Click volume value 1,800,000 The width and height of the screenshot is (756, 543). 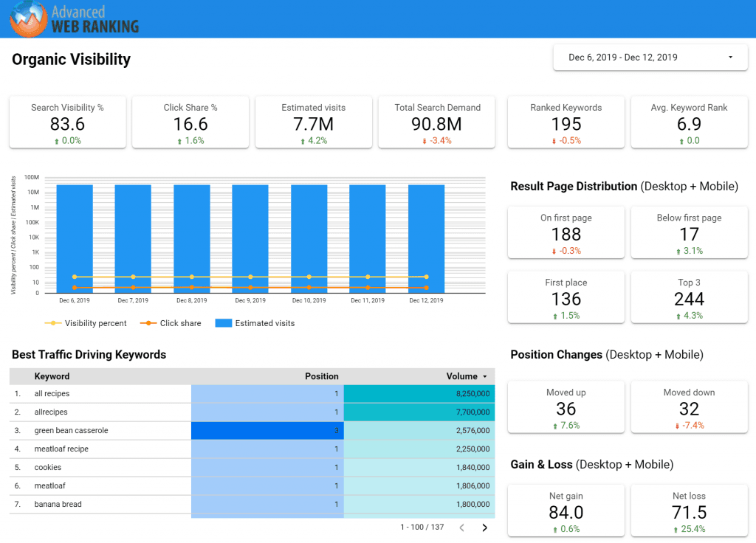pyautogui.click(x=472, y=504)
